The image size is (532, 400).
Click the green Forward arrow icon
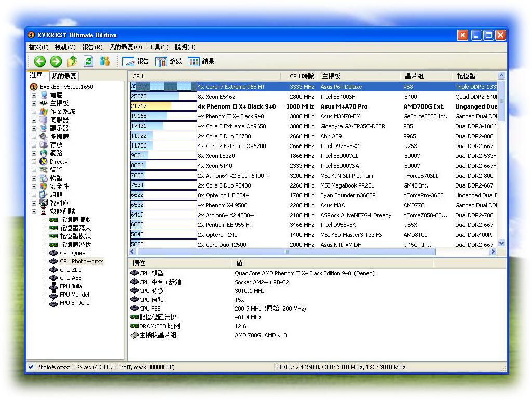(56, 61)
